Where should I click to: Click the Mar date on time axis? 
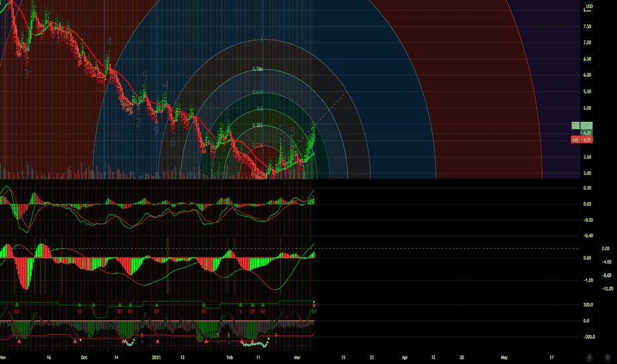pyautogui.click(x=297, y=357)
